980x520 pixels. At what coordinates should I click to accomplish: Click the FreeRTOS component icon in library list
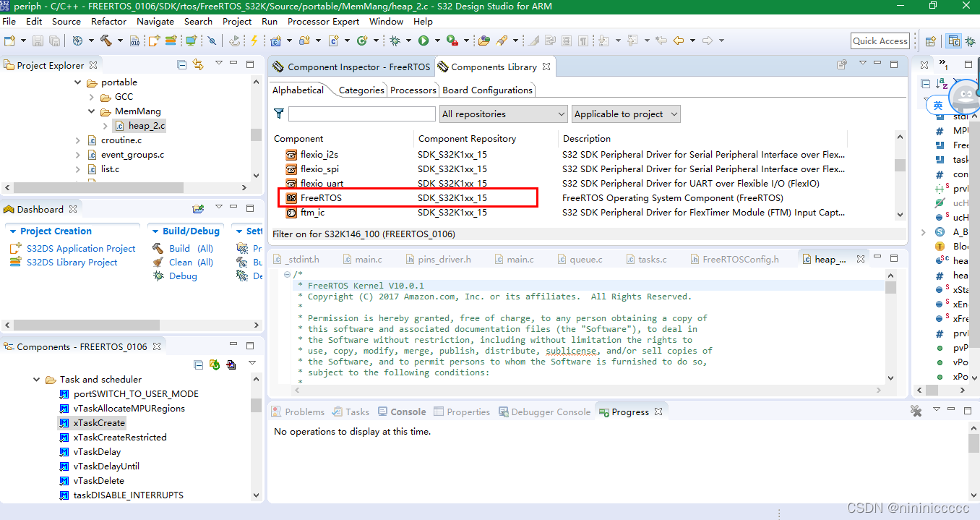pos(291,198)
